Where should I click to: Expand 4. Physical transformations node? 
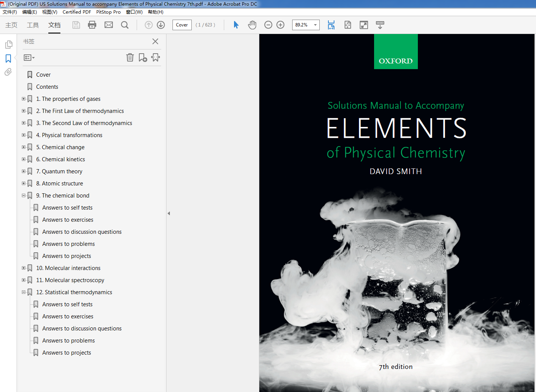pyautogui.click(x=24, y=135)
